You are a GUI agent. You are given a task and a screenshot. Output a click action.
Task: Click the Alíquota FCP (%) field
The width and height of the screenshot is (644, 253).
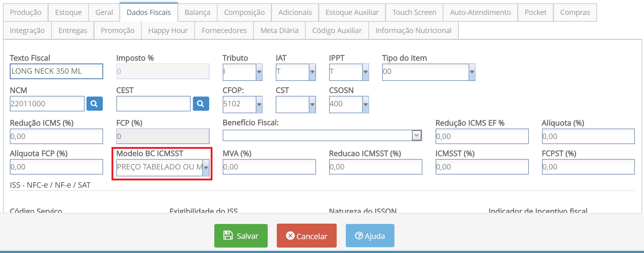56,167
